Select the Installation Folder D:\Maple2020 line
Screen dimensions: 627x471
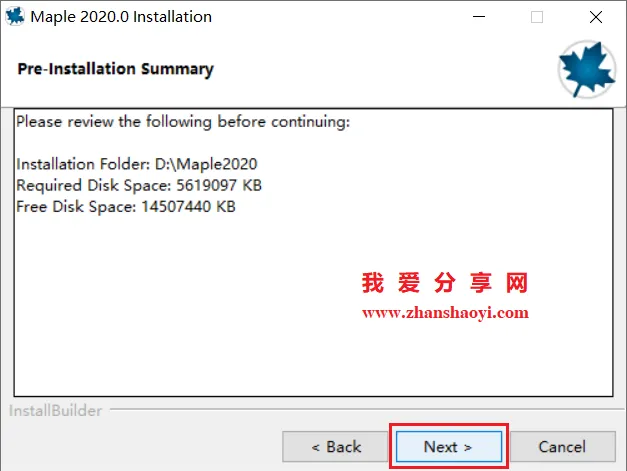tap(137, 164)
